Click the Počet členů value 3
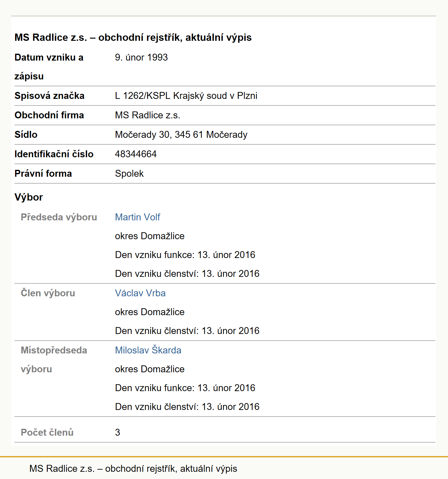The width and height of the screenshot is (448, 479). pyautogui.click(x=117, y=432)
